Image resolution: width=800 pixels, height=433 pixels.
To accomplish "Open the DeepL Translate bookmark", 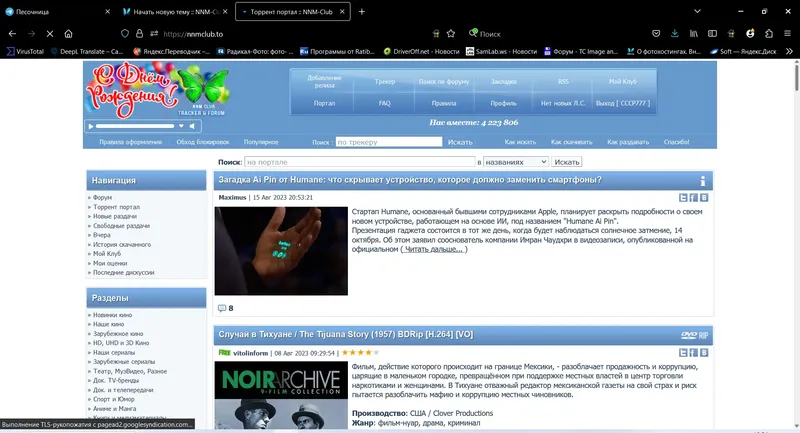I will pos(87,52).
